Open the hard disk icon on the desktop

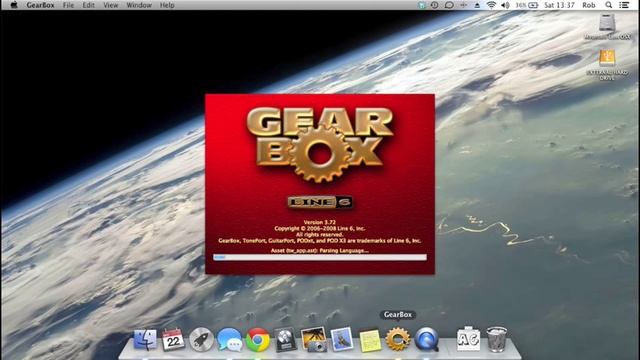click(607, 22)
